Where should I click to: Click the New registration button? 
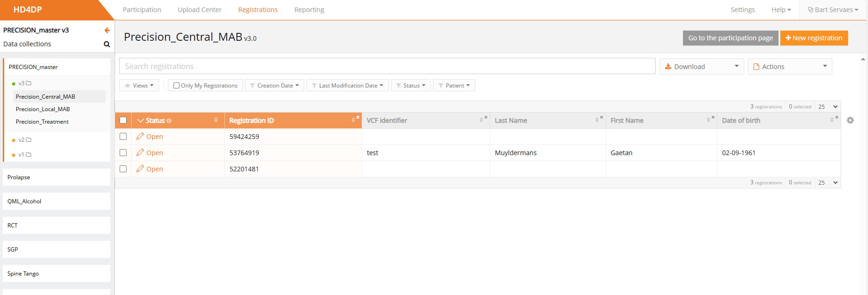pos(814,38)
